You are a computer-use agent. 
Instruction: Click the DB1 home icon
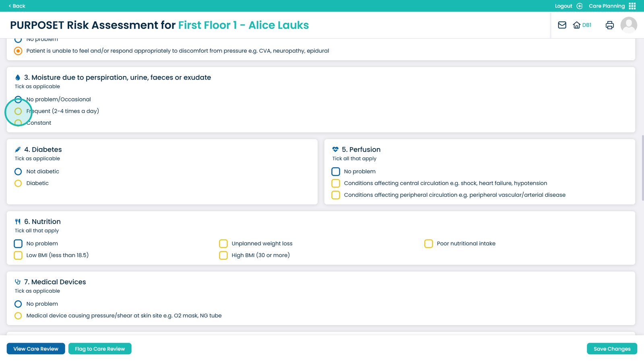(577, 25)
